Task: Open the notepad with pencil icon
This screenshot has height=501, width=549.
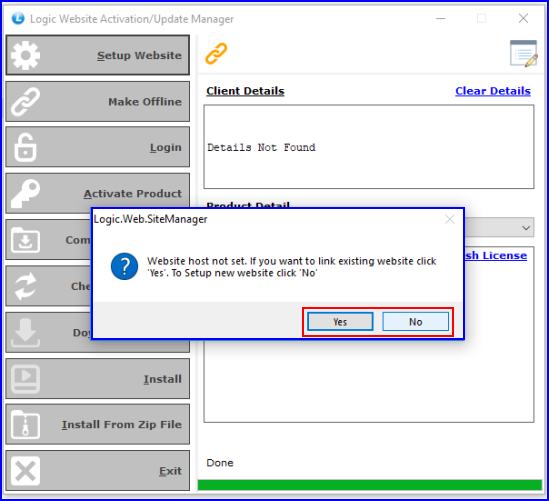Action: pyautogui.click(x=523, y=54)
